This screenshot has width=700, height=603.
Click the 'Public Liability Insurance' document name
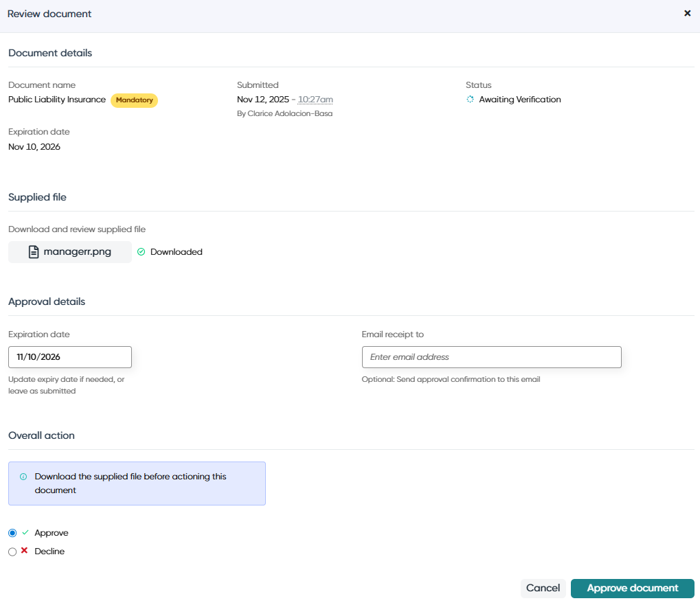tap(57, 99)
